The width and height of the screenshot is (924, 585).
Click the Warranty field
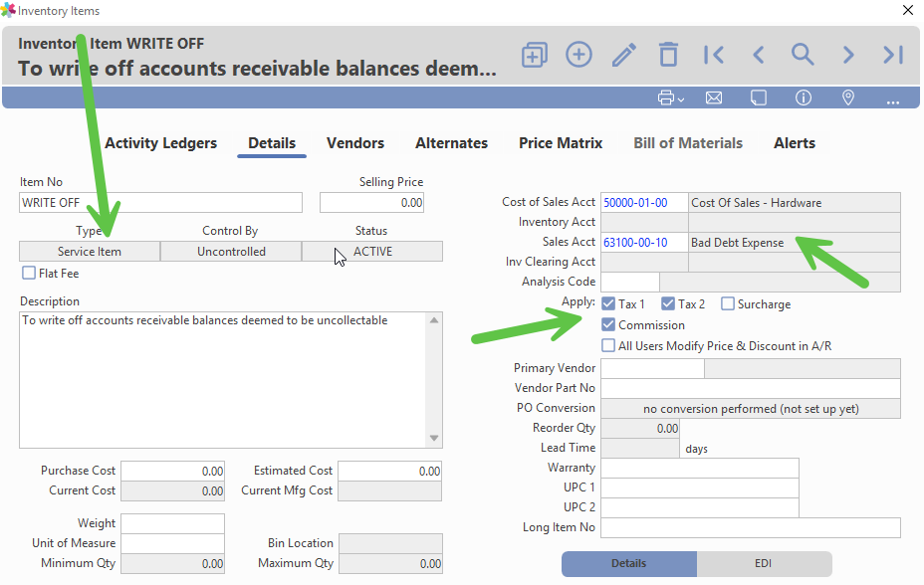pyautogui.click(x=700, y=468)
